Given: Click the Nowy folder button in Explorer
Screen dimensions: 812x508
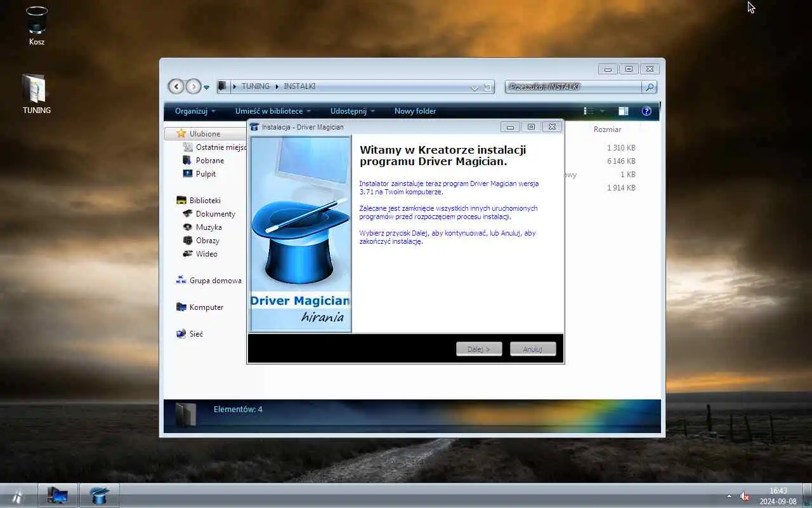Looking at the screenshot, I should [415, 111].
